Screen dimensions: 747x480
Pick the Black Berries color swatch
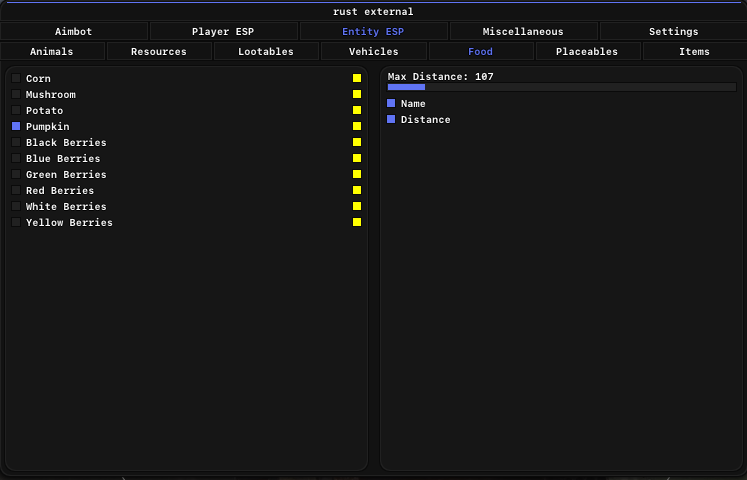(x=357, y=142)
